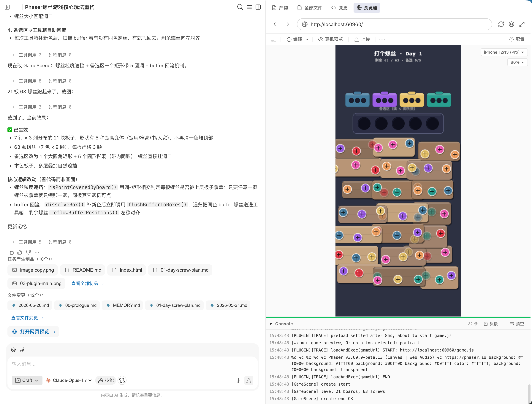Go back in the embedded browser
The width and height of the screenshot is (532, 404).
(275, 24)
